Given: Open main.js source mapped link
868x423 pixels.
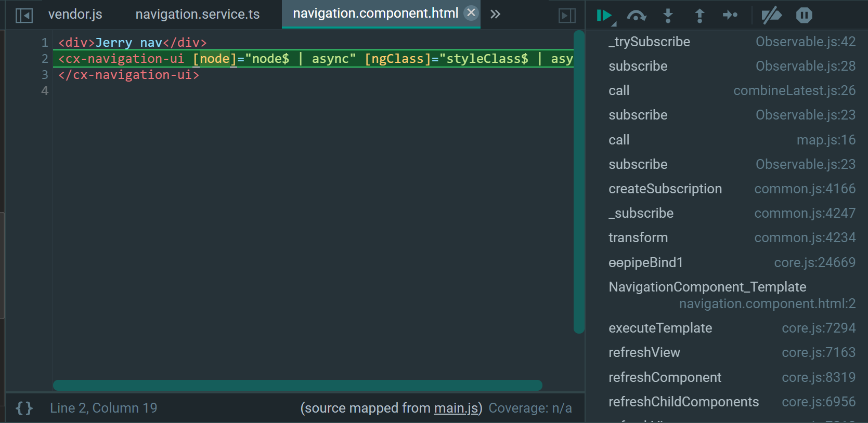Looking at the screenshot, I should pyautogui.click(x=456, y=408).
